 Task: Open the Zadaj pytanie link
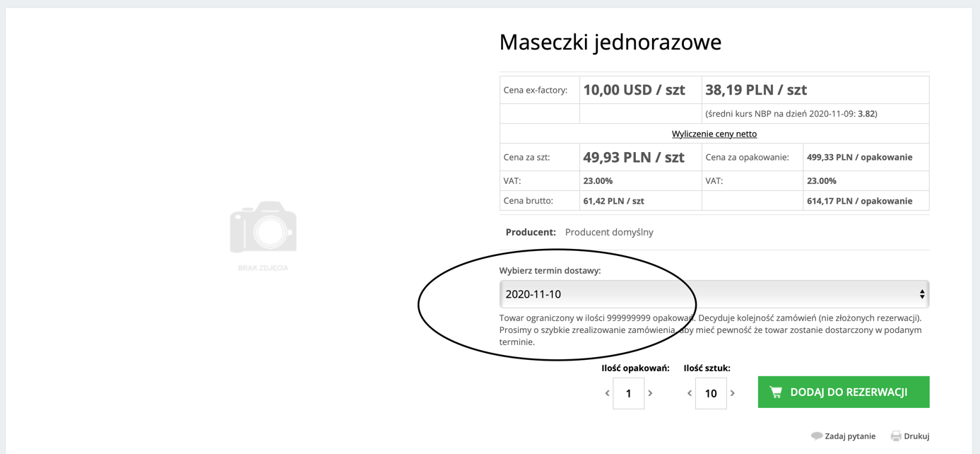pyautogui.click(x=850, y=436)
